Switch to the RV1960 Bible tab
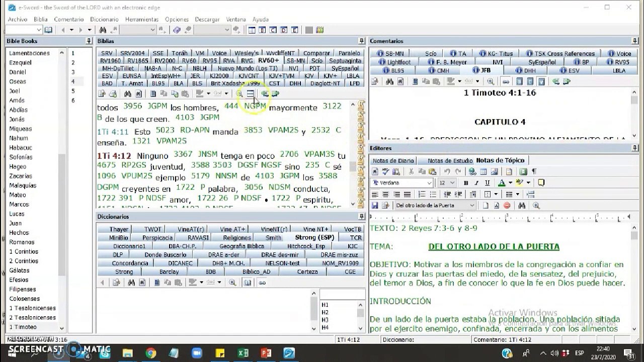The height and width of the screenshot is (362, 644). coord(110,61)
